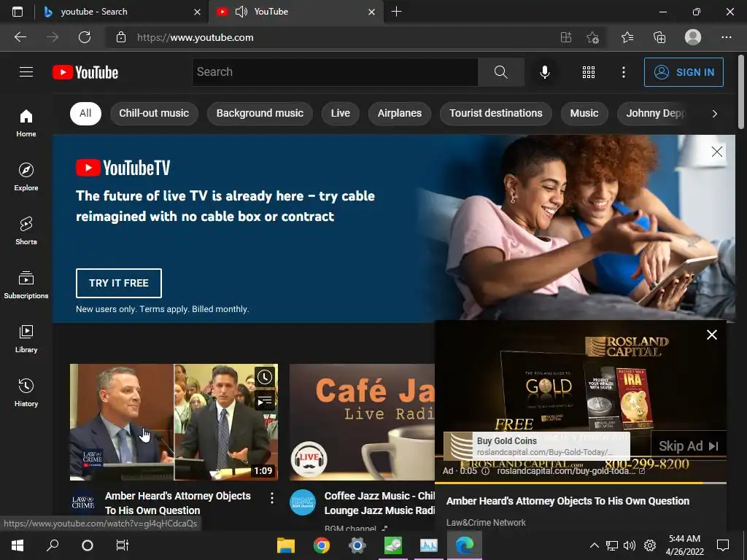Open volume control in system tray
This screenshot has height=560, width=747.
(x=630, y=545)
